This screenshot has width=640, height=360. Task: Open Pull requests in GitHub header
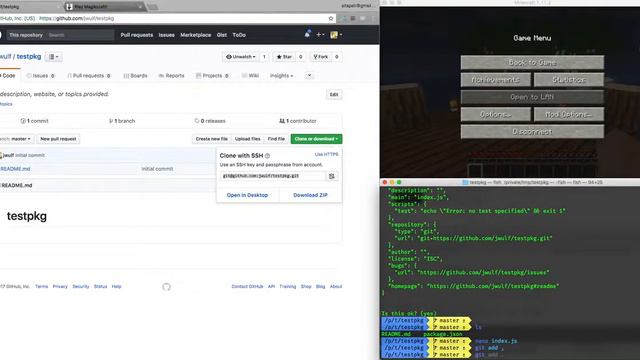tap(137, 35)
